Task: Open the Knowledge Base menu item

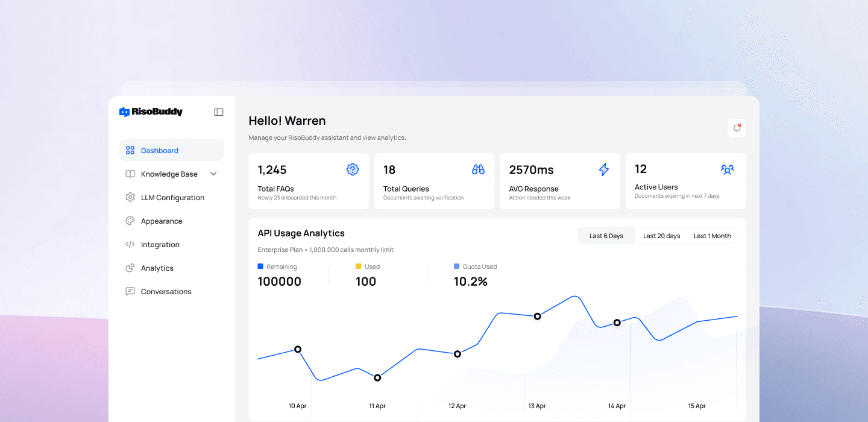Action: (172, 174)
